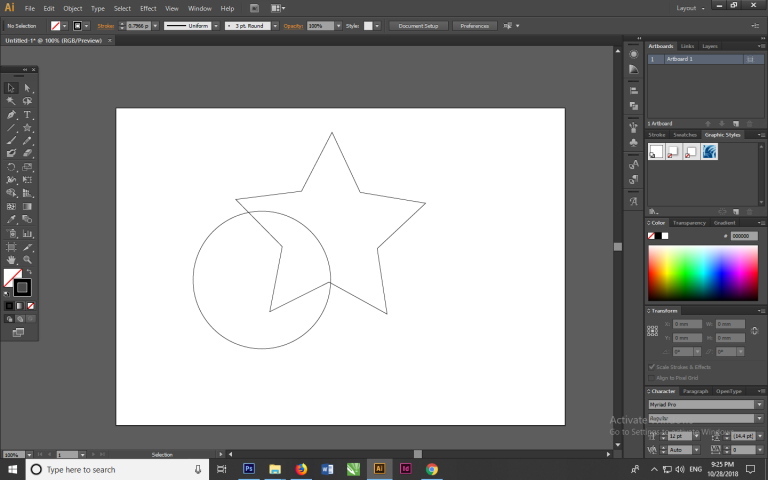
Task: Select the Star shape tool
Action: pyautogui.click(x=28, y=128)
